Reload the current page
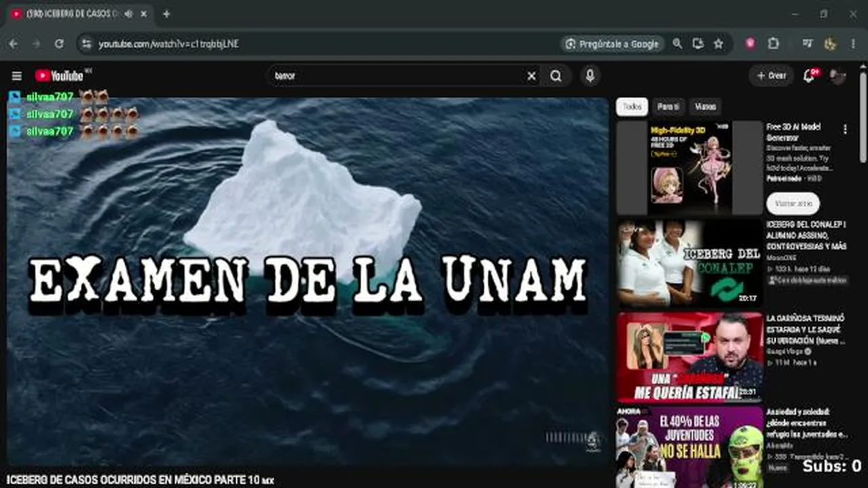This screenshot has height=488, width=868. click(59, 43)
